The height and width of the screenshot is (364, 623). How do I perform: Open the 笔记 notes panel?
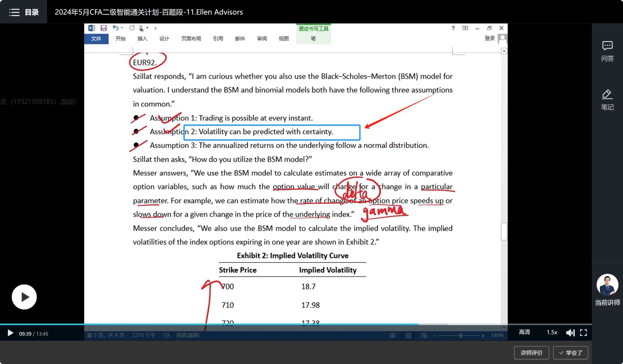coord(607,100)
